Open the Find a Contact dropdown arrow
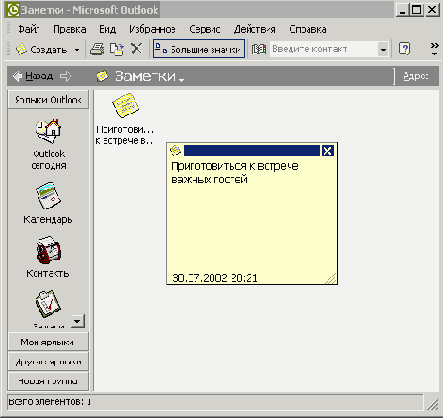Viewport: 443px width, 418px height. click(x=383, y=49)
